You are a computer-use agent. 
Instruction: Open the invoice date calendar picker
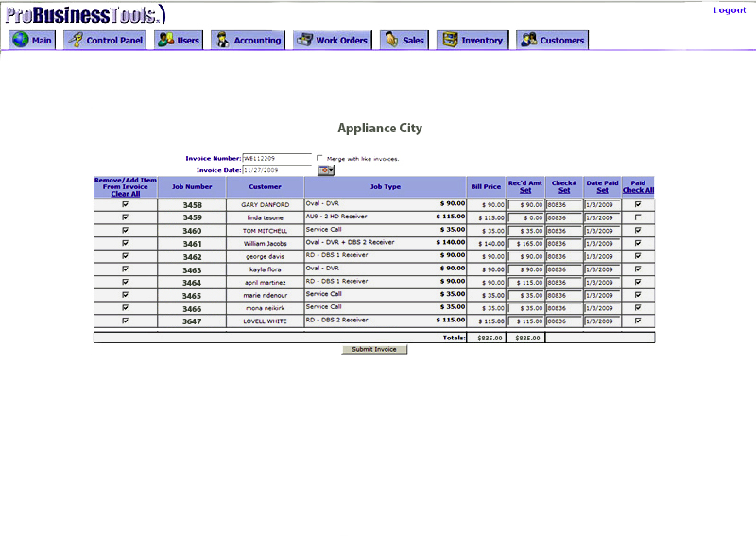[x=326, y=170]
